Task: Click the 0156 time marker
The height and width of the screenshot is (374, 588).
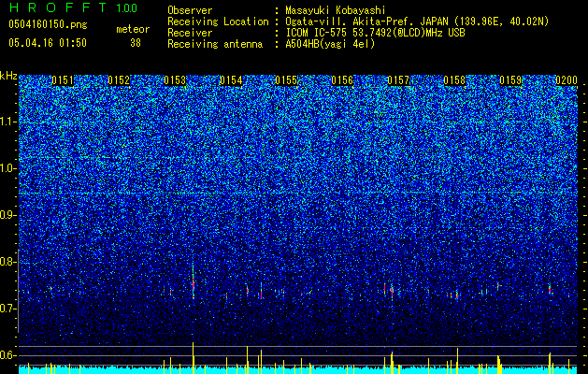Action: coord(342,80)
